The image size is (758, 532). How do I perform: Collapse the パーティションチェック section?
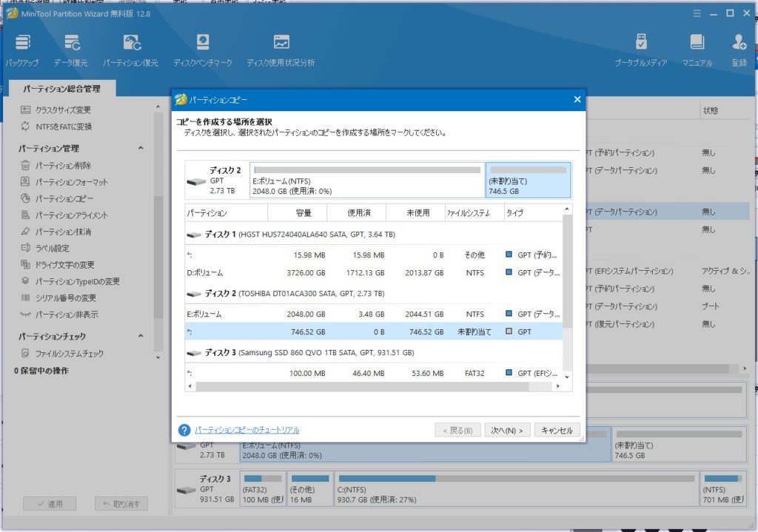tap(141, 337)
